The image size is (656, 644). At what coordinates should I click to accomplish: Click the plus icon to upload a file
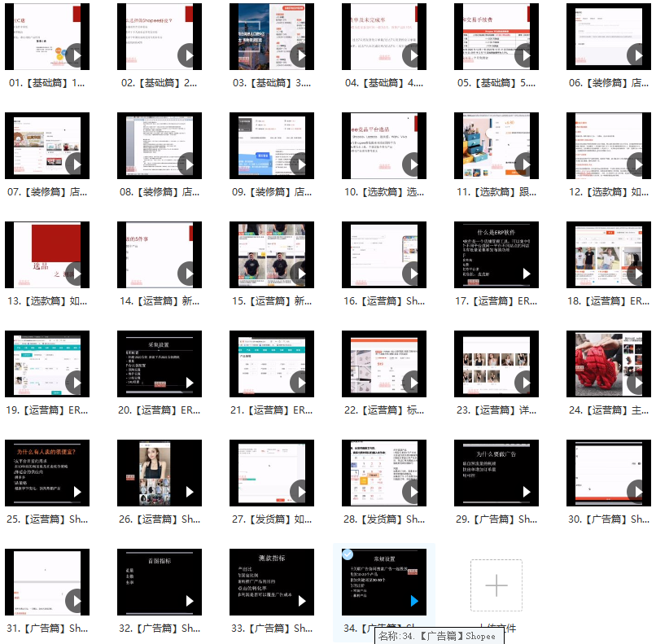[496, 585]
